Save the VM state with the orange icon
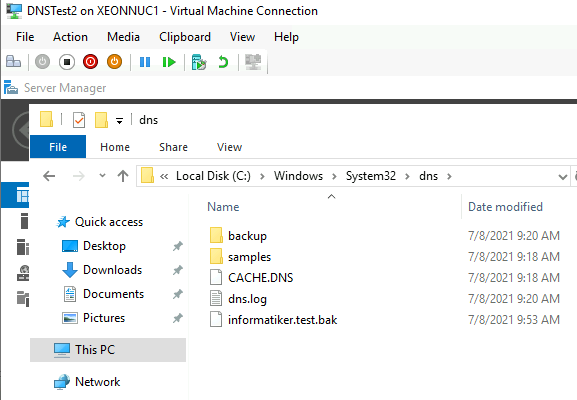 coord(114,62)
